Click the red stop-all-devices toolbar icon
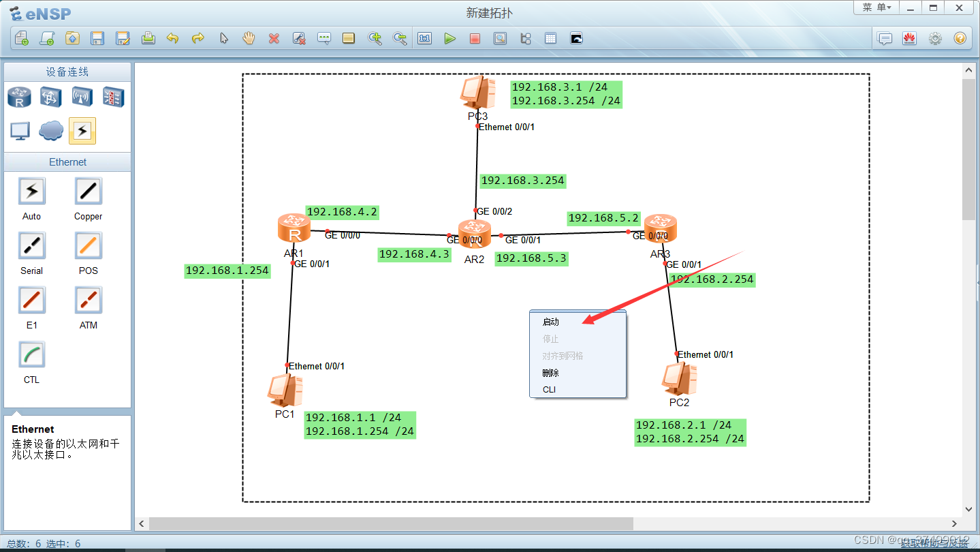 pos(475,38)
